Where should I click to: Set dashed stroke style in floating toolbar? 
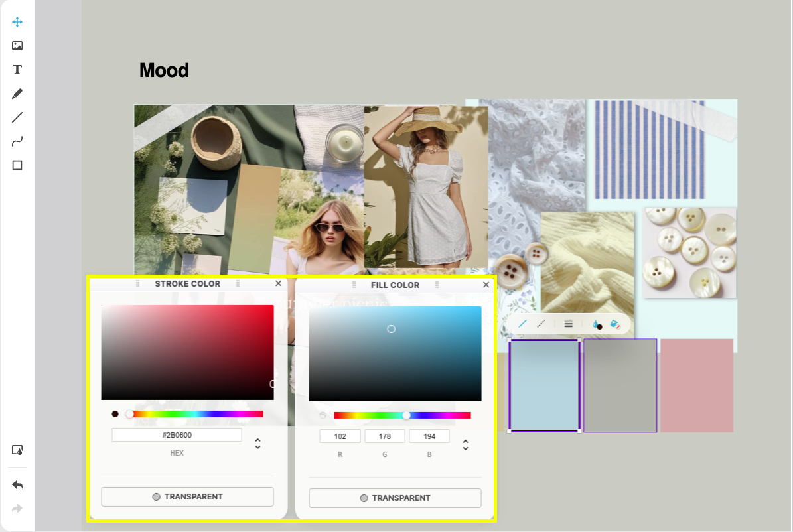click(x=541, y=324)
